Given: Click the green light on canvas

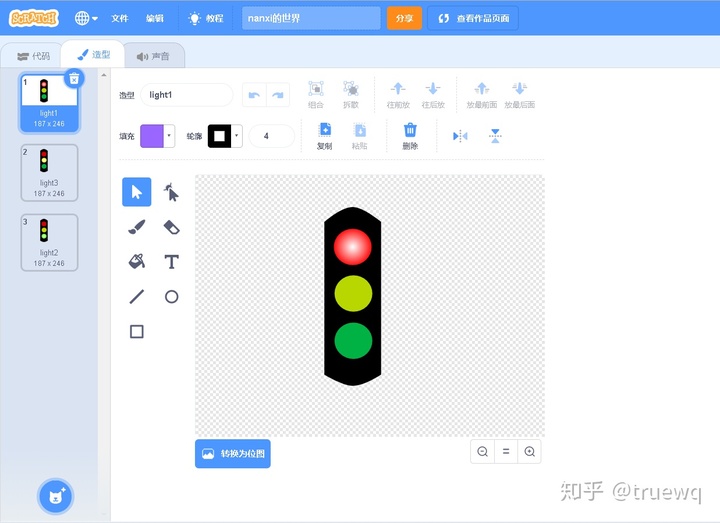Looking at the screenshot, I should (353, 340).
